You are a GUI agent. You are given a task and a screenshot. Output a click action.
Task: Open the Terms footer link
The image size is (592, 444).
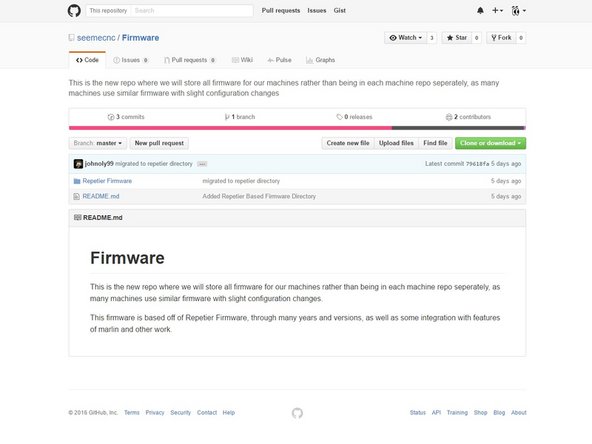pos(132,413)
